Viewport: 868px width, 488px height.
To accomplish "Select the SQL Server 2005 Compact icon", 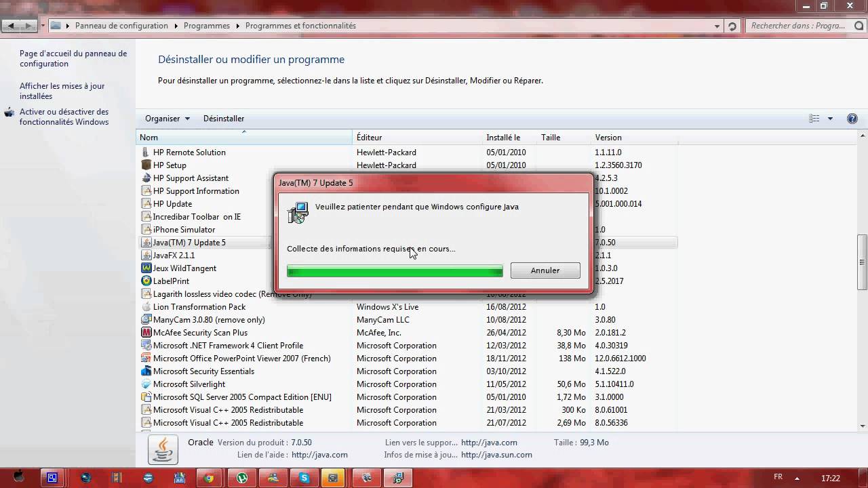I will pos(146,397).
